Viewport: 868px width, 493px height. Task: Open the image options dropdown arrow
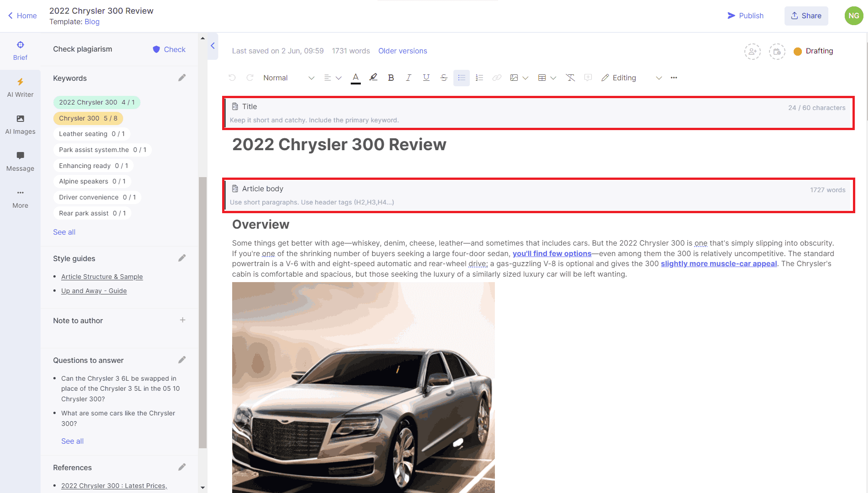click(525, 78)
